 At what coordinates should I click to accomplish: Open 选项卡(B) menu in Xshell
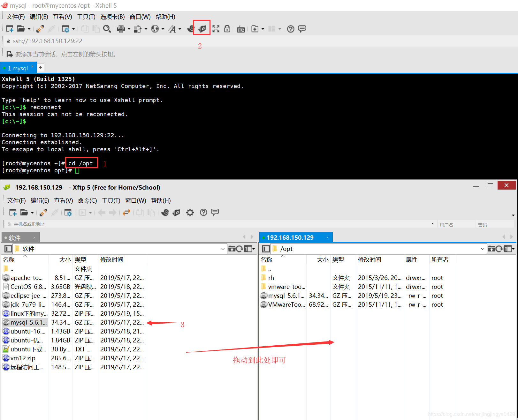coord(112,17)
